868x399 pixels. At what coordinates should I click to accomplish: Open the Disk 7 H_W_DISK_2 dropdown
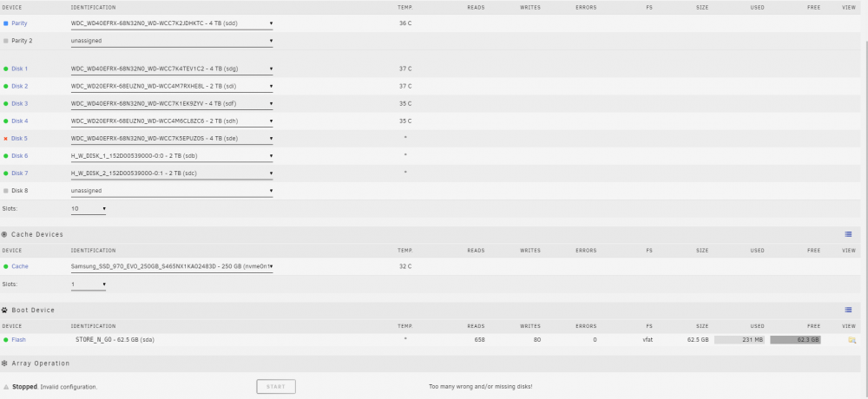pyautogui.click(x=172, y=173)
